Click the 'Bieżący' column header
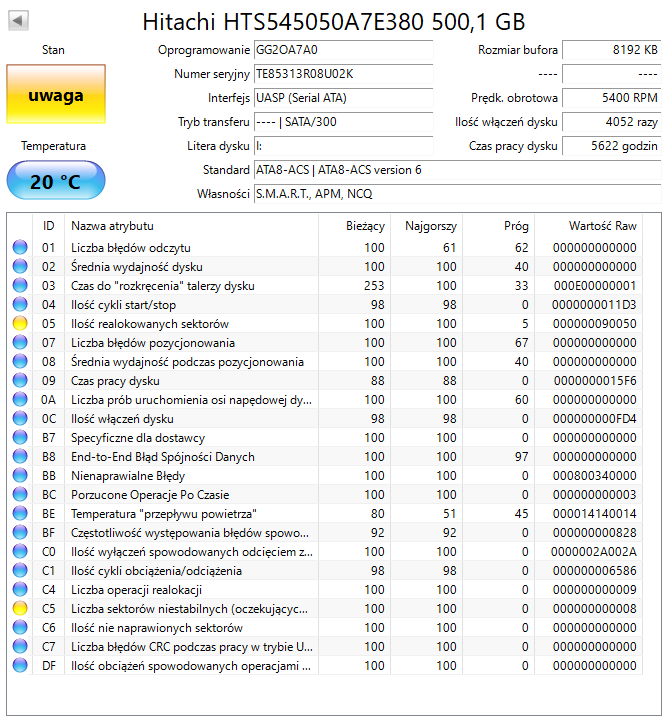 (355, 226)
